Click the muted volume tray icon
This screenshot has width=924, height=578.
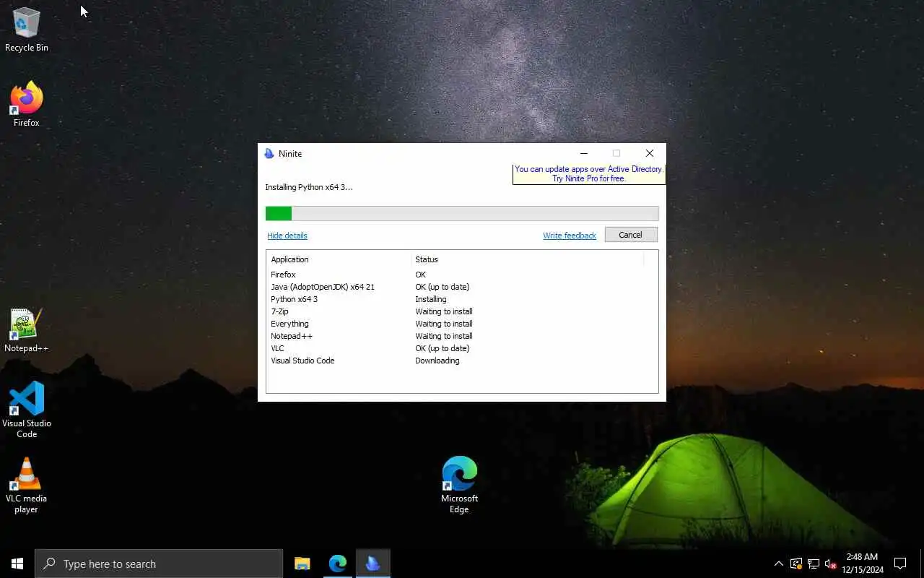pos(831,564)
